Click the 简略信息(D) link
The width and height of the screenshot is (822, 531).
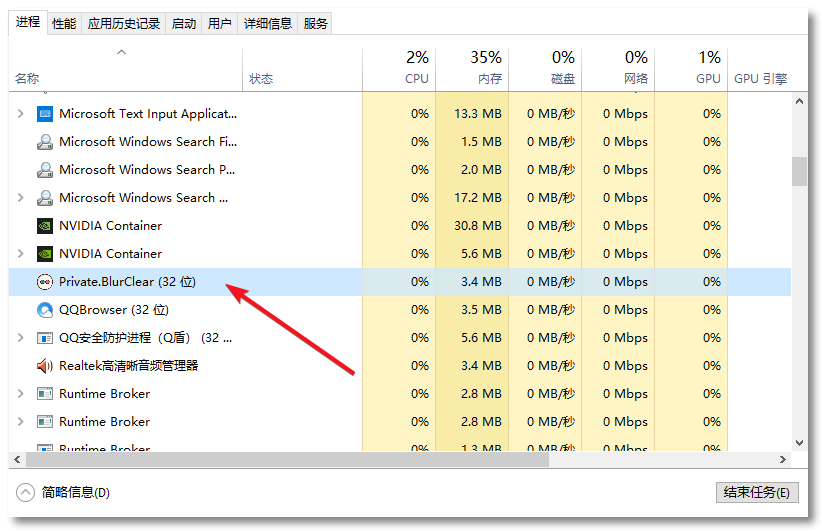75,493
